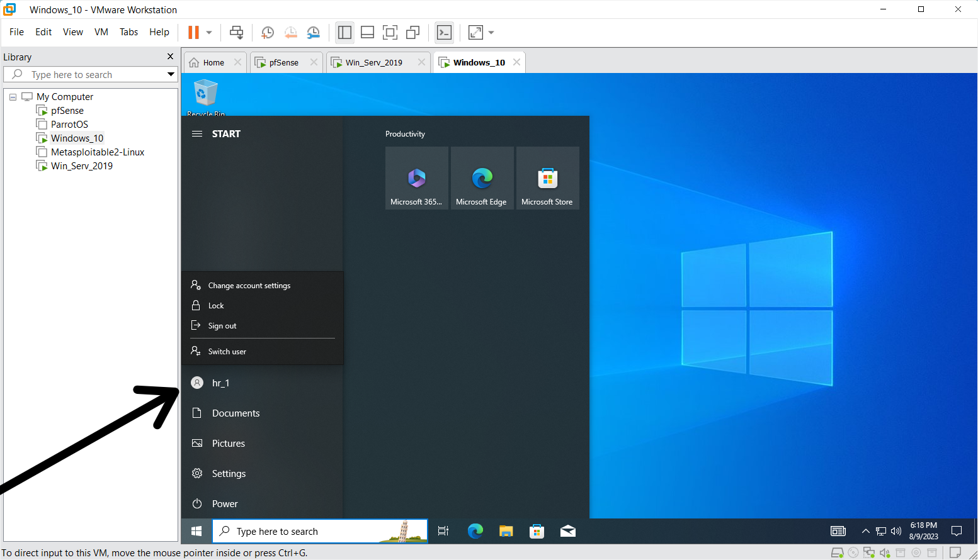The width and height of the screenshot is (978, 560).
Task: Click Change account settings
Action: pyautogui.click(x=263, y=286)
